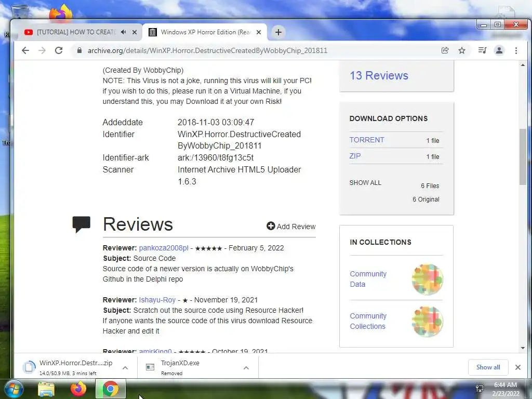Click the ark:/13960/t8fg13c5t identifier
Screen dimensions: 532x399
216,158
